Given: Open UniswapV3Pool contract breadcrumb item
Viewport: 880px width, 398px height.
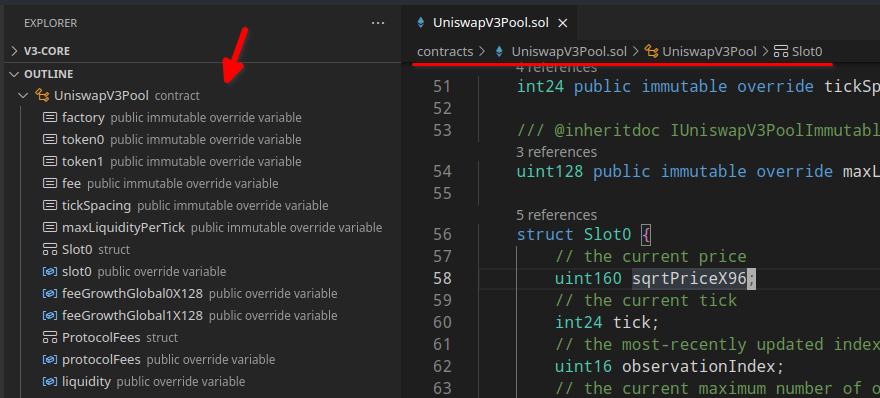Looking at the screenshot, I should pyautogui.click(x=709, y=52).
